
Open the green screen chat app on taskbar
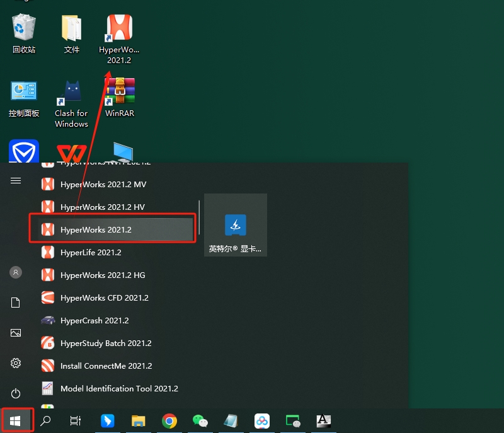[x=293, y=420]
